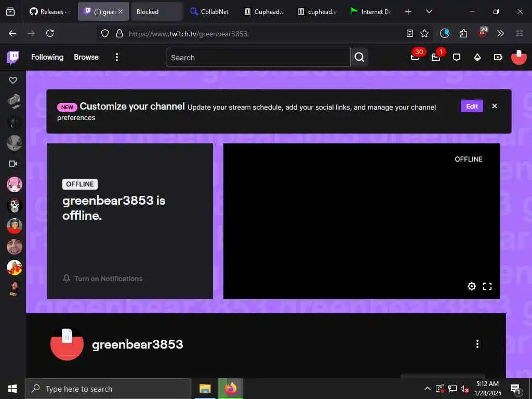Switch to the Internet Download tab
This screenshot has width=532, height=399.
point(371,11)
